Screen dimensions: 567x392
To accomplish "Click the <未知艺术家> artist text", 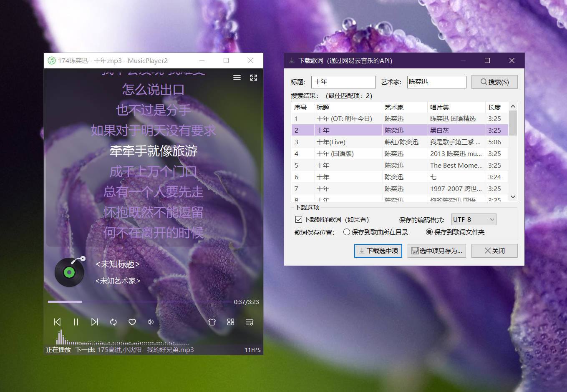I will pos(118,281).
